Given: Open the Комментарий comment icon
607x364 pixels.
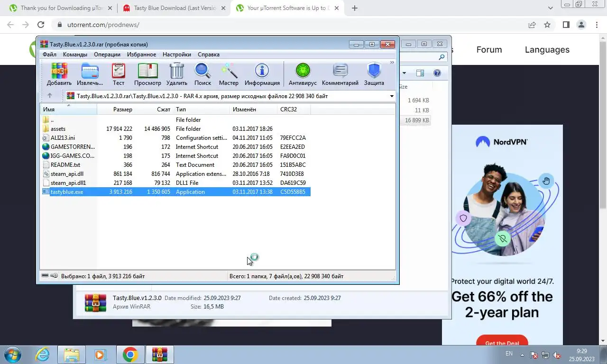Looking at the screenshot, I should [x=340, y=74].
